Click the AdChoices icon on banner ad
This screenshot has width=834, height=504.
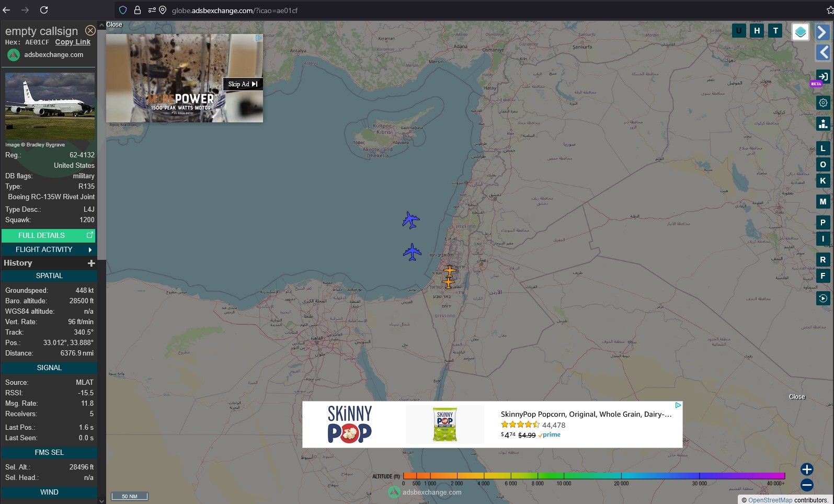click(x=678, y=405)
